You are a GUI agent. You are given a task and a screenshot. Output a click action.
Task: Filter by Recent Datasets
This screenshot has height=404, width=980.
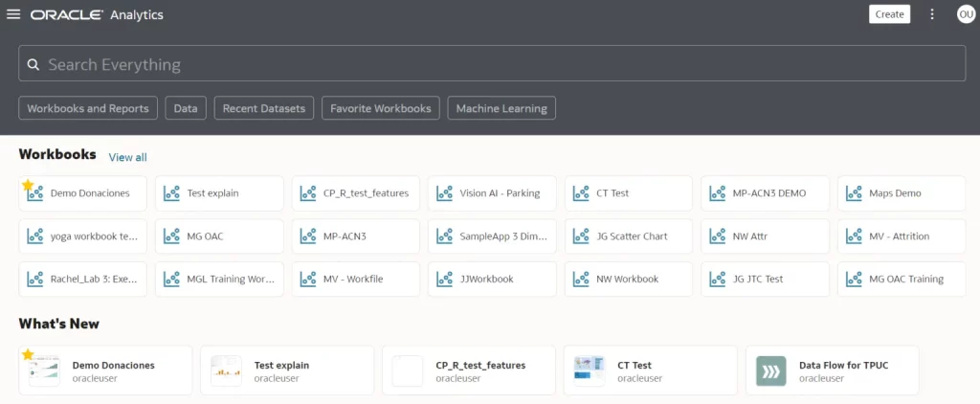(263, 108)
